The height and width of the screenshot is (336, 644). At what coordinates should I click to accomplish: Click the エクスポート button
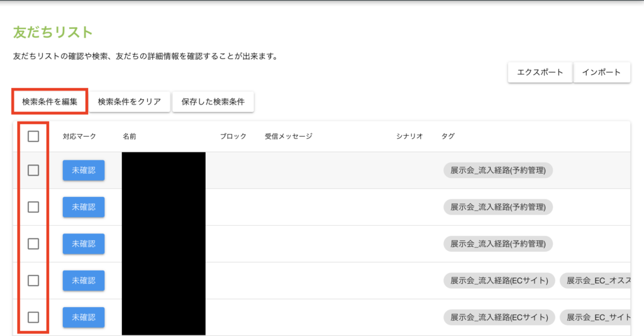click(540, 72)
